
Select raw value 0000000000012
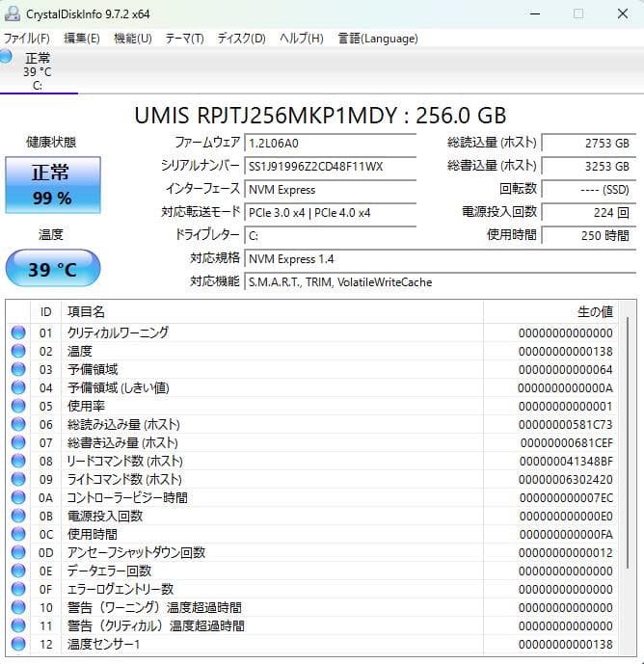[x=566, y=553]
